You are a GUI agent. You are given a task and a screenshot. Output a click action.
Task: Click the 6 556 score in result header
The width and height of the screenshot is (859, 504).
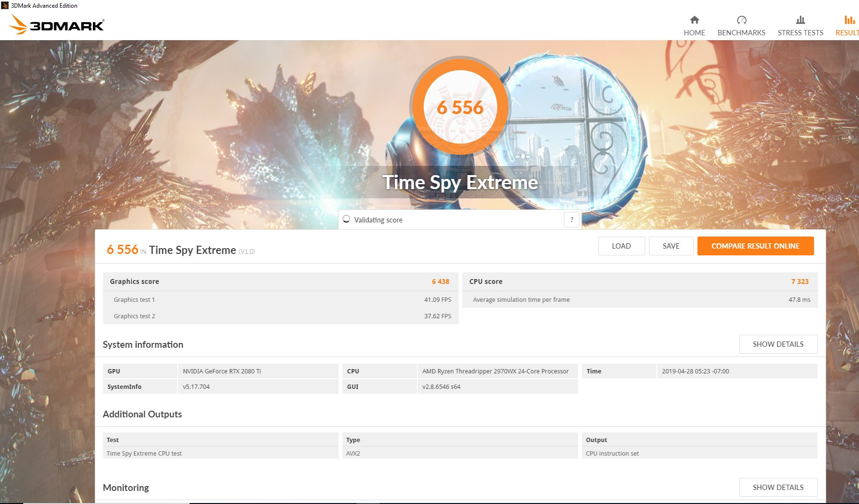point(122,250)
